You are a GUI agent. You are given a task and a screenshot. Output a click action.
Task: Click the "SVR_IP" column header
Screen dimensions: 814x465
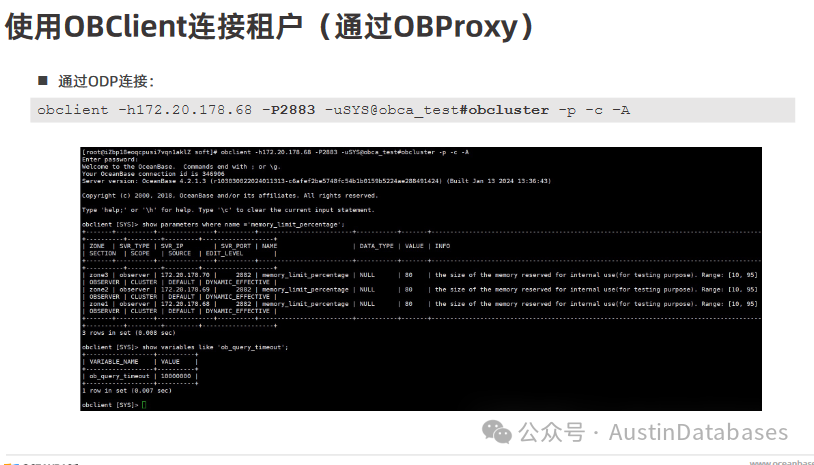(x=172, y=246)
